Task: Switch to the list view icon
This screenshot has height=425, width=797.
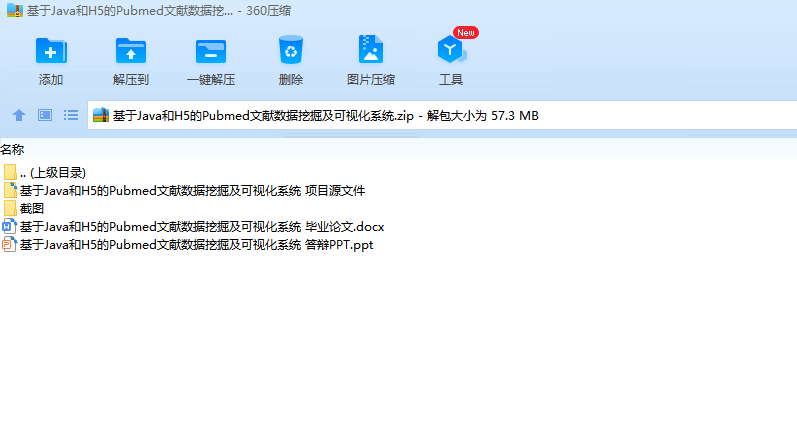Action: point(71,115)
